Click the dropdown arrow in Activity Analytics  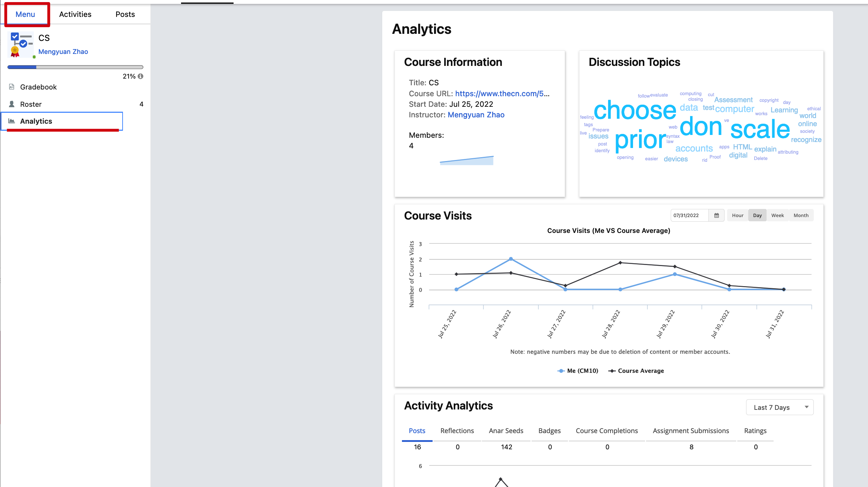(x=806, y=407)
